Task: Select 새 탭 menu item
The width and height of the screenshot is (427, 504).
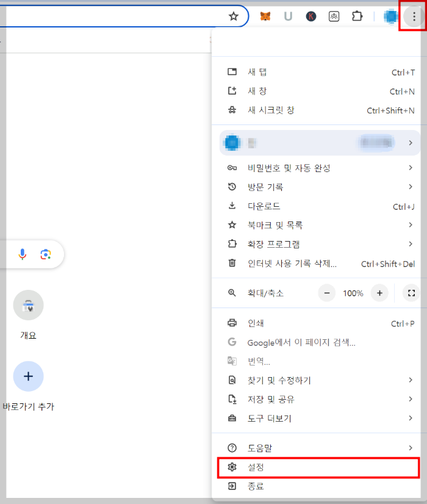Action: [321, 72]
